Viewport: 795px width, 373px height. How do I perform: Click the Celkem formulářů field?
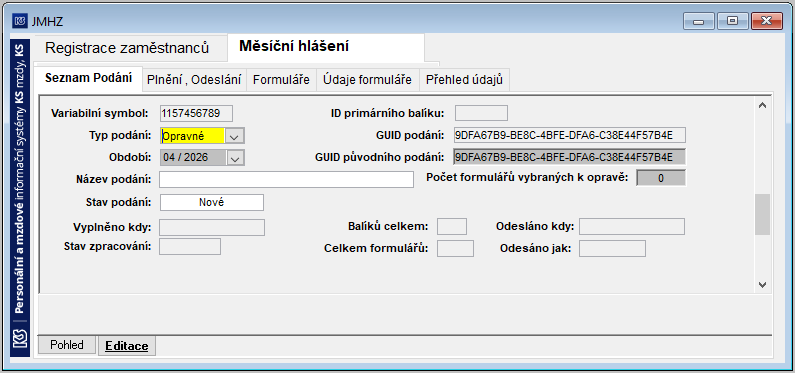click(x=455, y=249)
